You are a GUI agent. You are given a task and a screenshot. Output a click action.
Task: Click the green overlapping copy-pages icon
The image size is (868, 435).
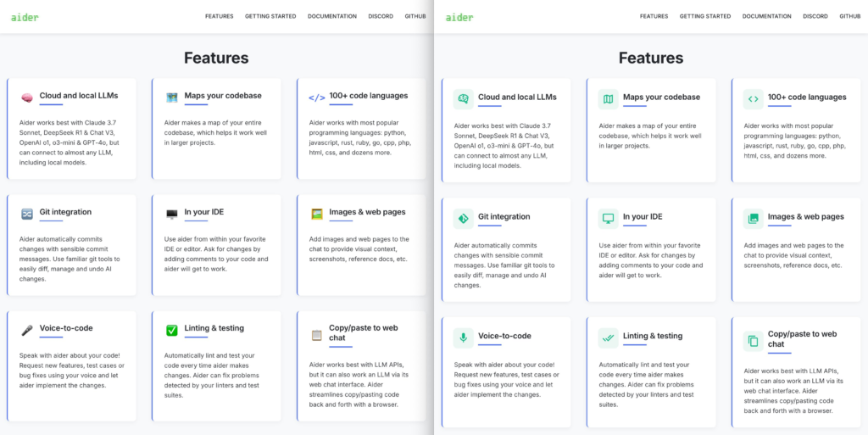coord(753,341)
